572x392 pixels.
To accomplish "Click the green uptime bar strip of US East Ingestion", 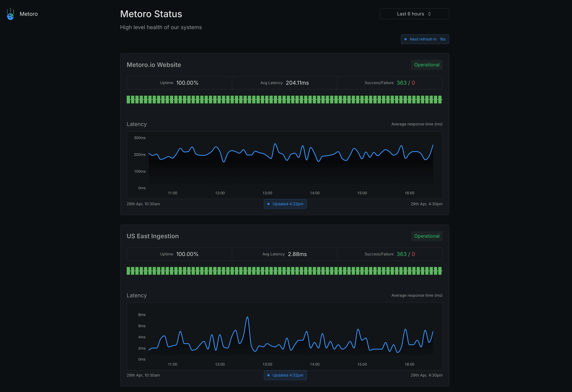I will point(284,271).
